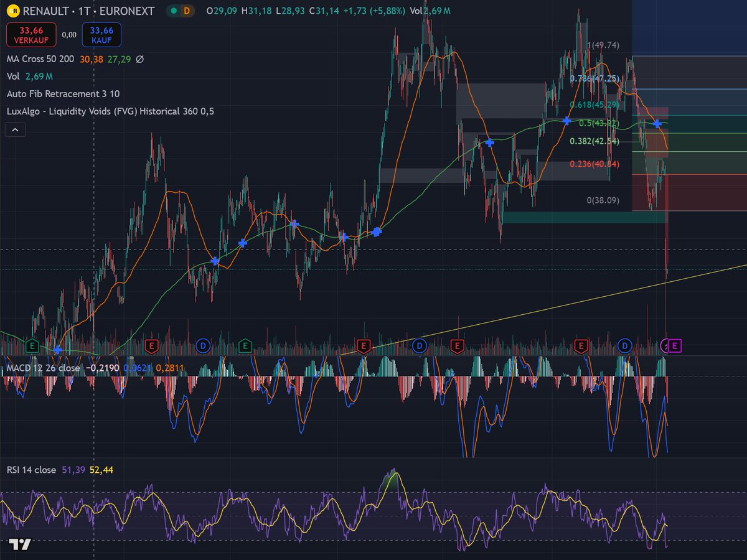Click the 33,66 VERKAUF sell button

click(31, 34)
